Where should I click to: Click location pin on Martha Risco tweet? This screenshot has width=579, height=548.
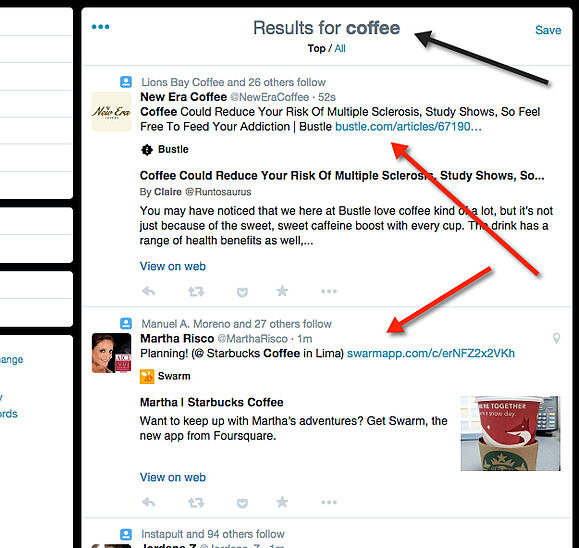[556, 338]
